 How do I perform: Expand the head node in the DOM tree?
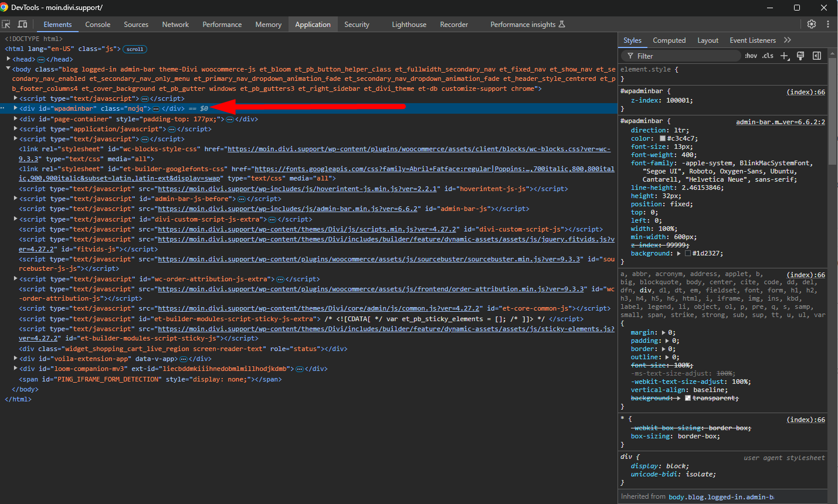[8, 59]
